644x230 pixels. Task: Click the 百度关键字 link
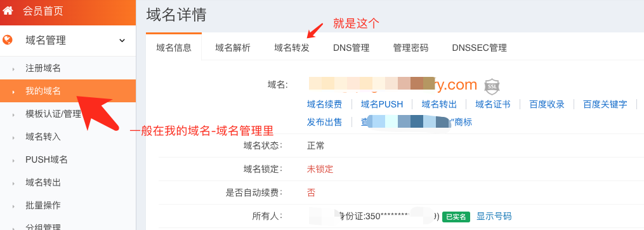[605, 104]
